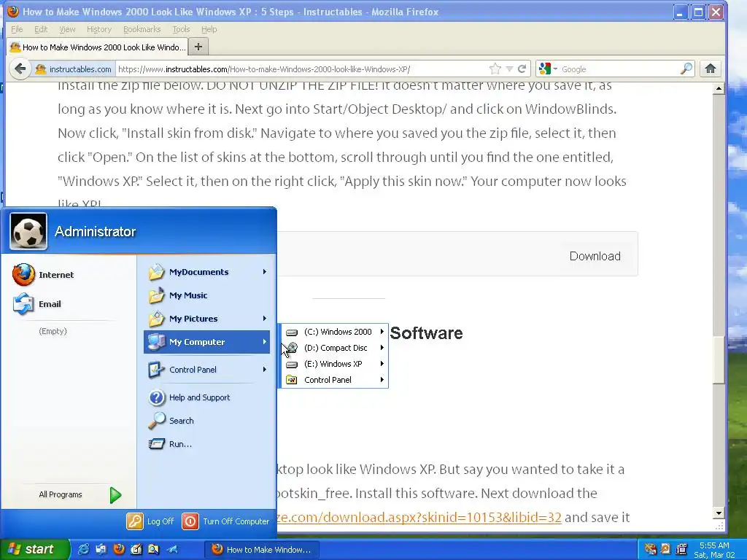Click Control Panel icon in Start menu column
The image size is (747, 560).
click(156, 370)
